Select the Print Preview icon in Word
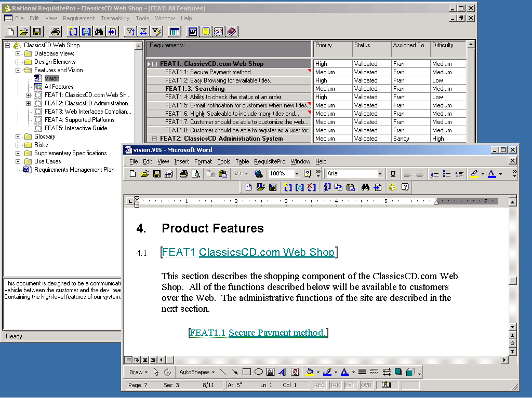Image resolution: width=532 pixels, height=398 pixels. [x=195, y=174]
